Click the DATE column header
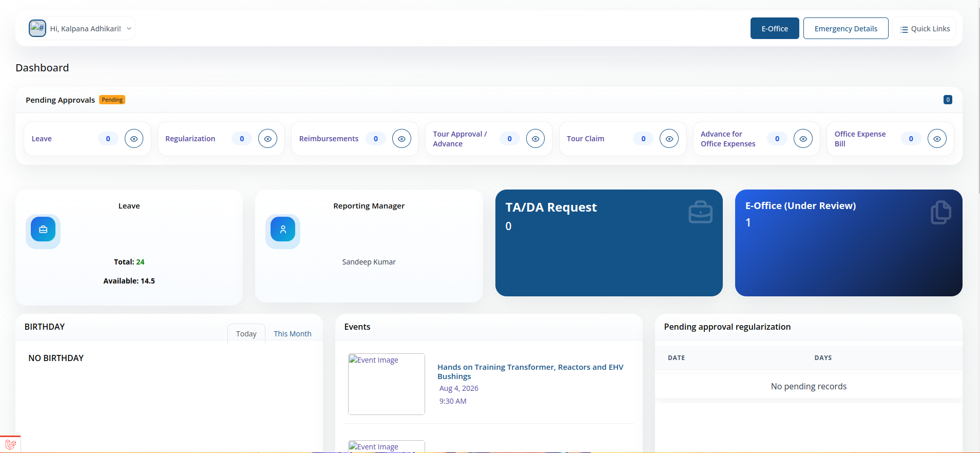Viewport: 980px width, 453px height. [676, 358]
